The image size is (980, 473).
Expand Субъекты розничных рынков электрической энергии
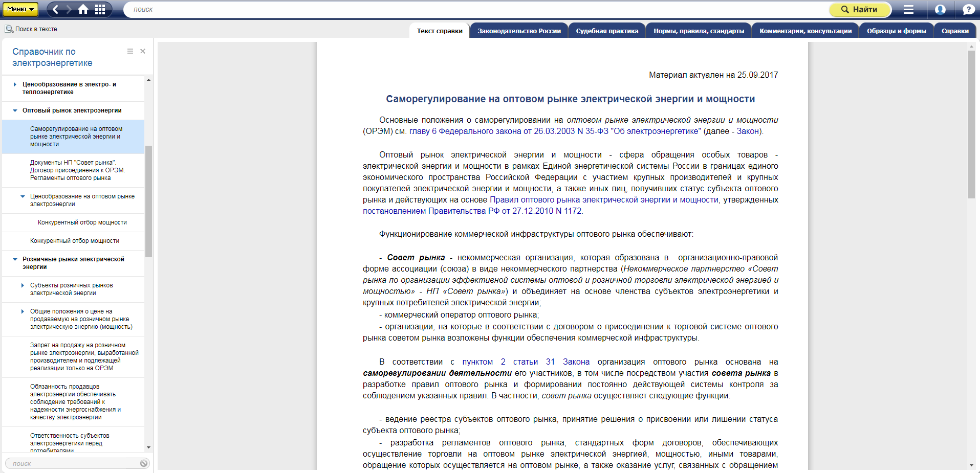(x=23, y=285)
